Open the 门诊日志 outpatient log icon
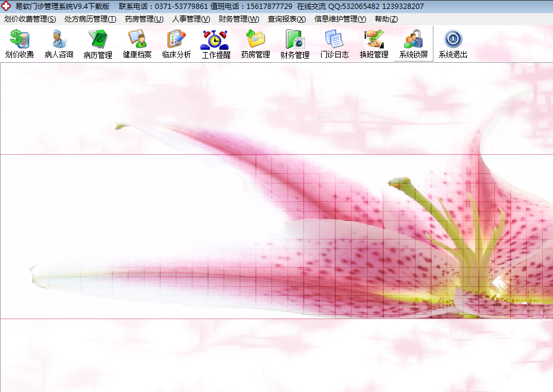Image resolution: width=553 pixels, height=392 pixels. point(334,44)
